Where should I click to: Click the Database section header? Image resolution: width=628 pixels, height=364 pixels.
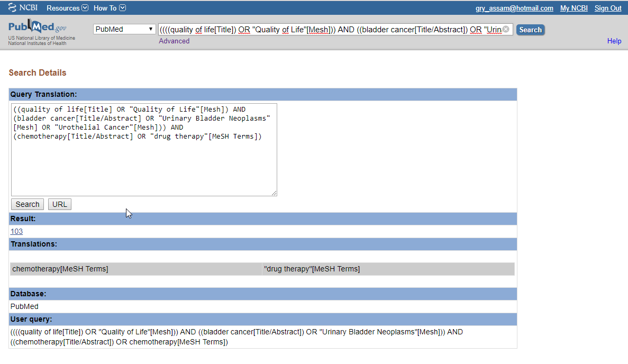coord(263,294)
